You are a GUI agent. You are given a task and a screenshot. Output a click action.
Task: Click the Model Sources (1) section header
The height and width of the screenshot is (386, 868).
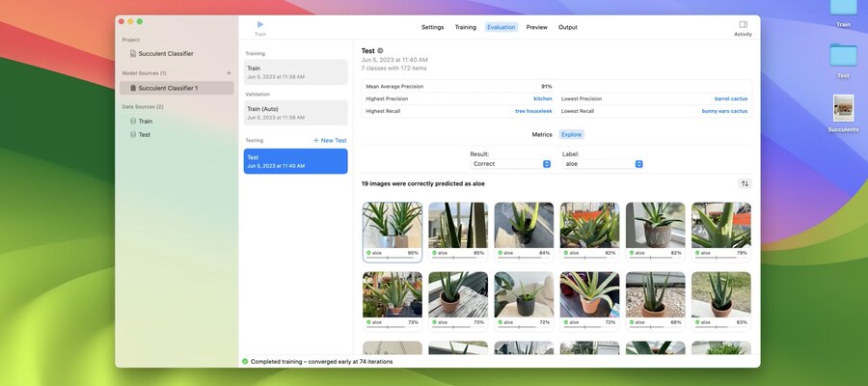144,73
